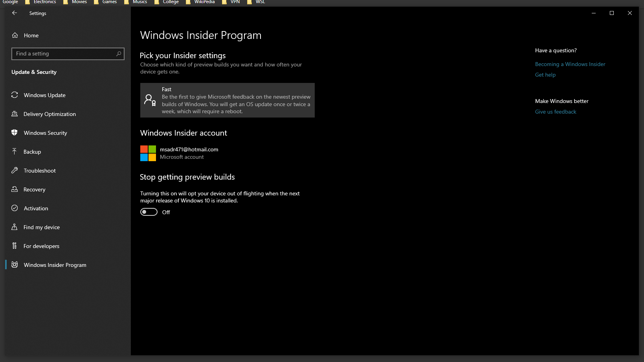Open the Fast insider build pace selector

tap(227, 100)
